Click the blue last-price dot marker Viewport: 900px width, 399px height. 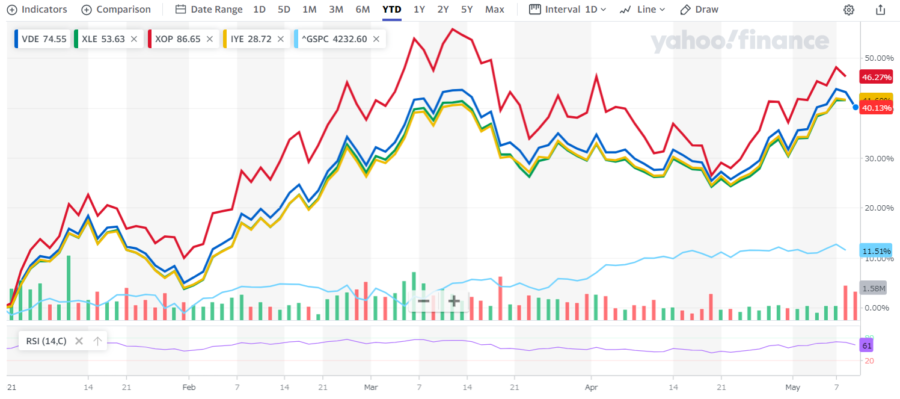click(x=855, y=107)
